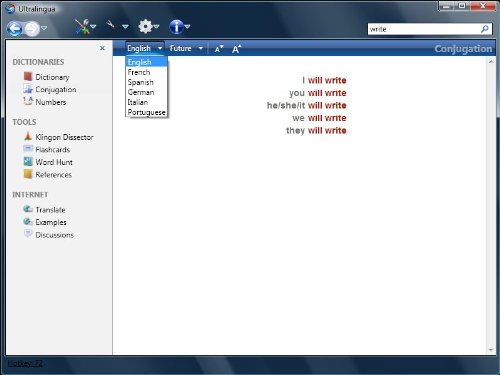Open Discussions under Internet
The width and height of the screenshot is (500, 375).
pos(55,235)
